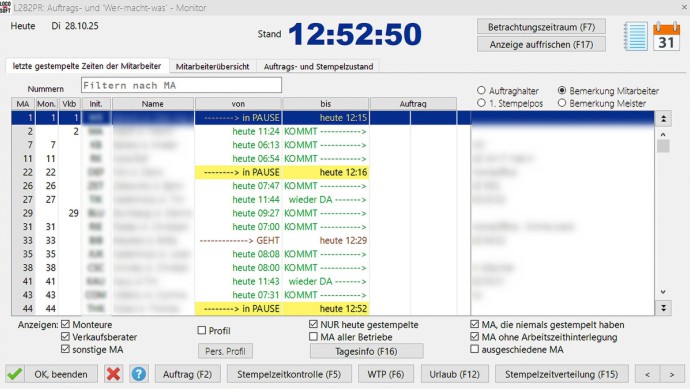
Task: Uncheck the Monteure checkbox
Action: (x=66, y=324)
